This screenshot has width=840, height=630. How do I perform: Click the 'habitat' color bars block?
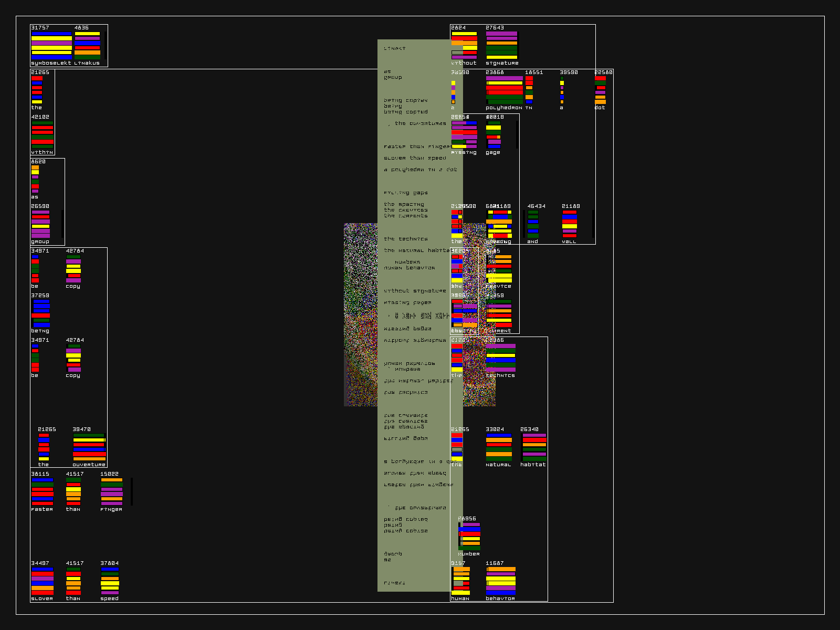tap(534, 447)
